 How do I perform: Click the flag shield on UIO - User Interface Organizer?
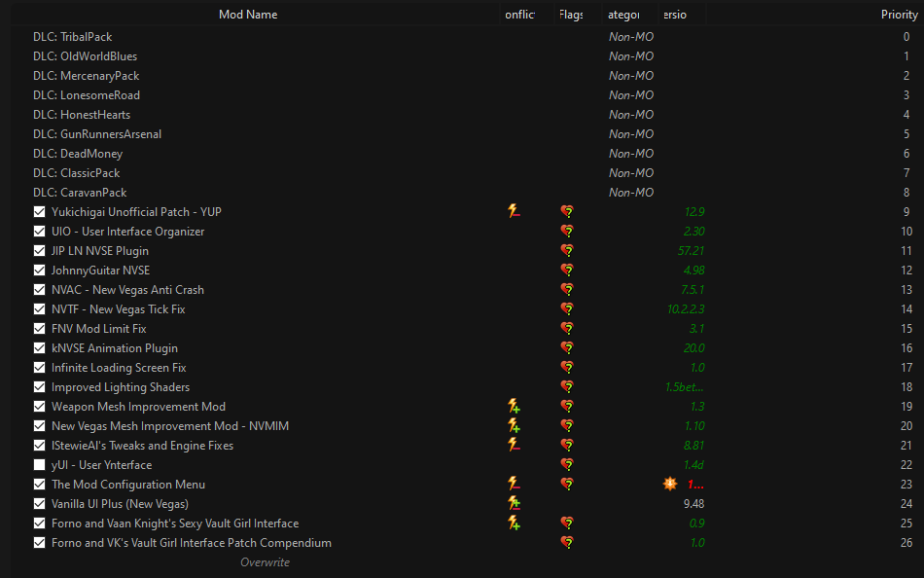tap(567, 231)
